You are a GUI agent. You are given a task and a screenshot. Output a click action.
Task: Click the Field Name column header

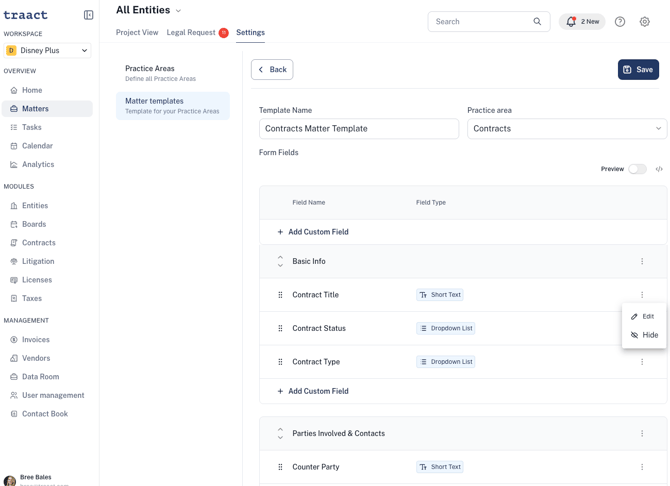point(309,203)
